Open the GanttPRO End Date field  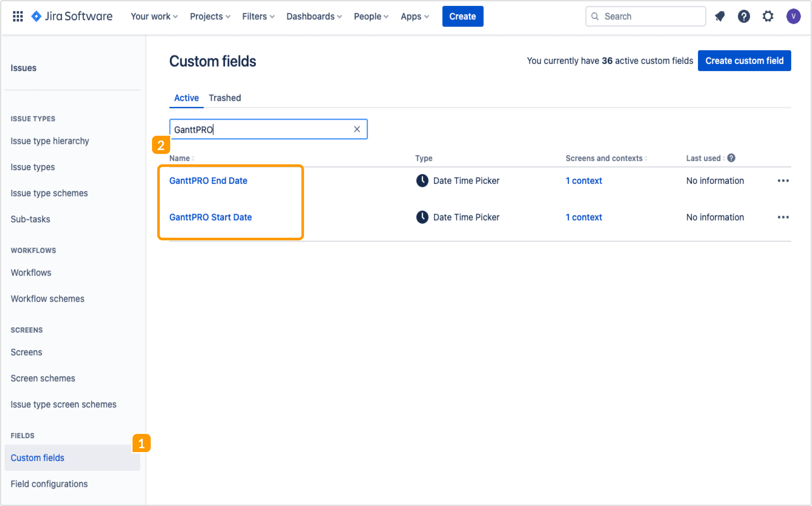coord(208,181)
